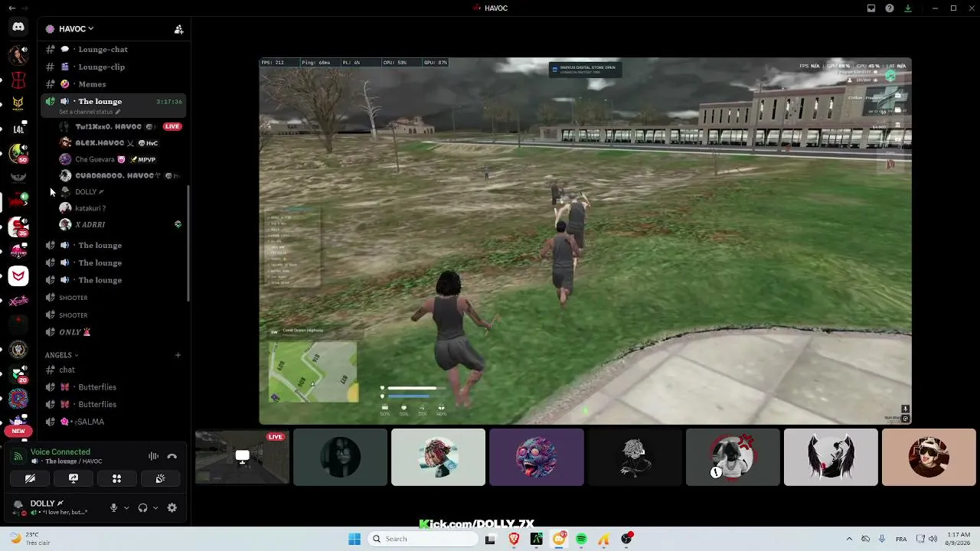Deafen your headphones
This screenshot has width=980, height=551.
pos(142,507)
